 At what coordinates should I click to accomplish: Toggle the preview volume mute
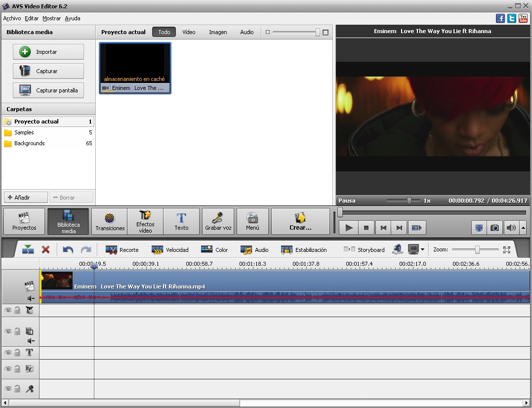click(511, 228)
